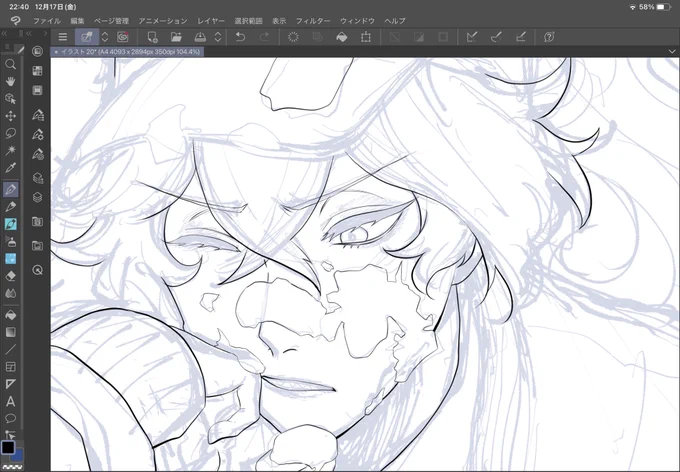Select the black main color swatch
This screenshot has height=472, width=680.
(8, 447)
